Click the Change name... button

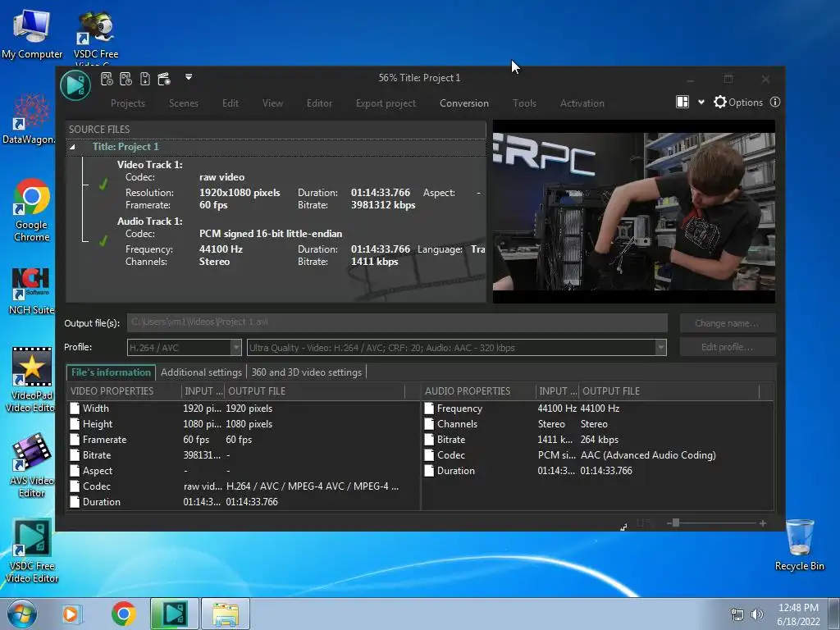(x=727, y=323)
